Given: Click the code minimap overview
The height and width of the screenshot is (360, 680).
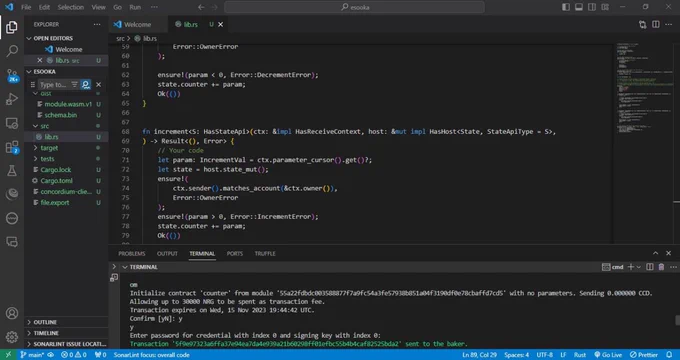Looking at the screenshot, I should [x=645, y=87].
